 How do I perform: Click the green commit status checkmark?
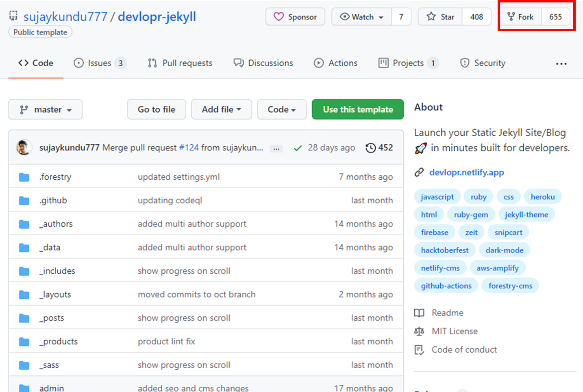[298, 148]
